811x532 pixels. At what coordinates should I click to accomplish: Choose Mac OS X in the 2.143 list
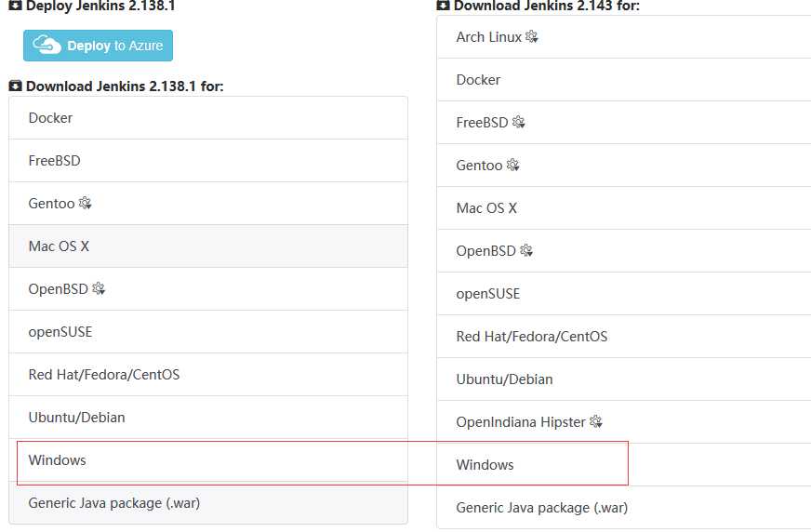[624, 208]
